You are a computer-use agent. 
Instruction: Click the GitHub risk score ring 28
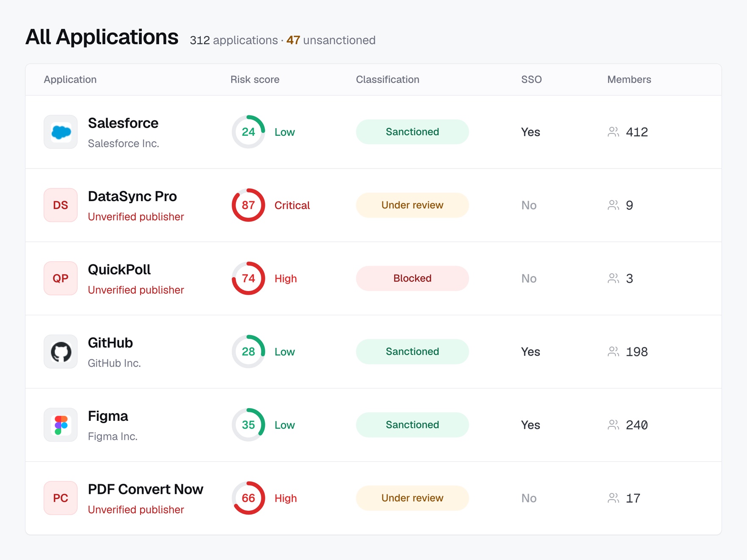(x=248, y=352)
